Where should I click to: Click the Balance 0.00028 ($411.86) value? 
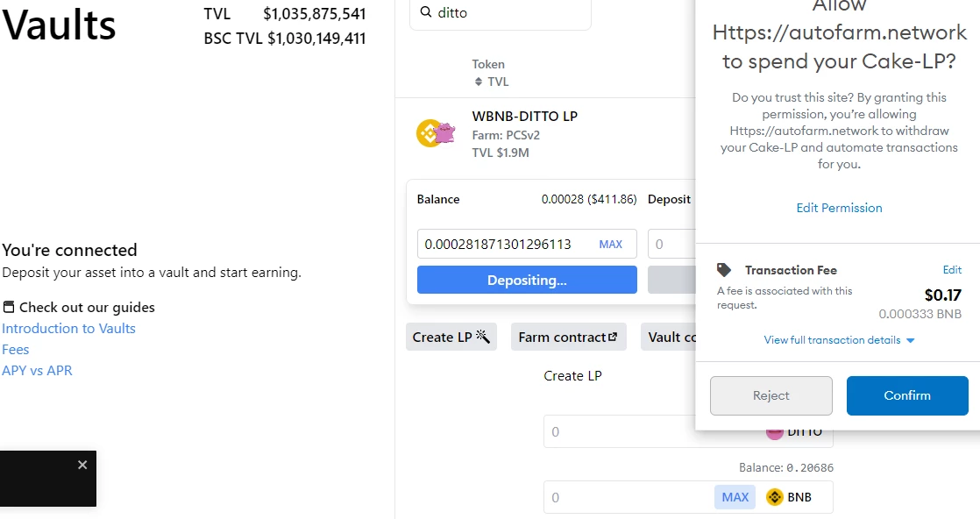[x=589, y=200]
